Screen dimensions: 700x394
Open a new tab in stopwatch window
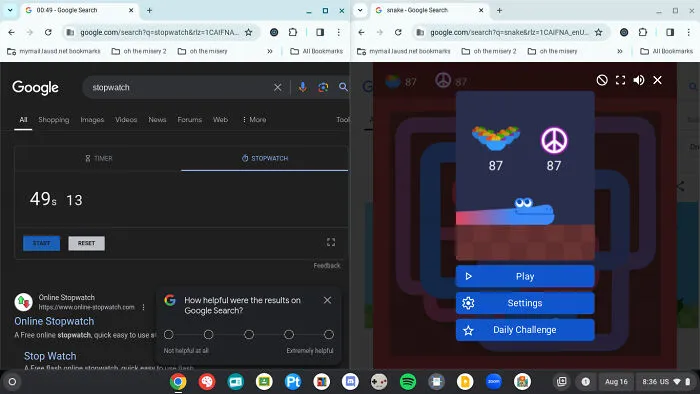pyautogui.click(x=150, y=10)
